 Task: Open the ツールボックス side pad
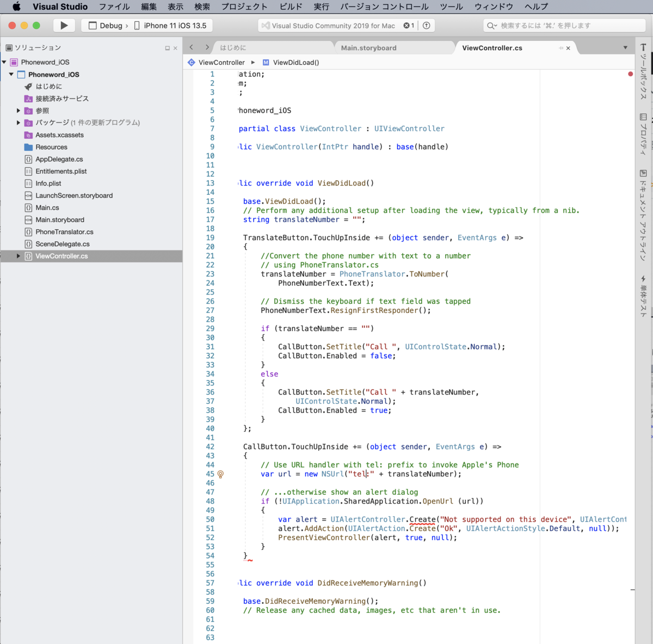point(643,71)
